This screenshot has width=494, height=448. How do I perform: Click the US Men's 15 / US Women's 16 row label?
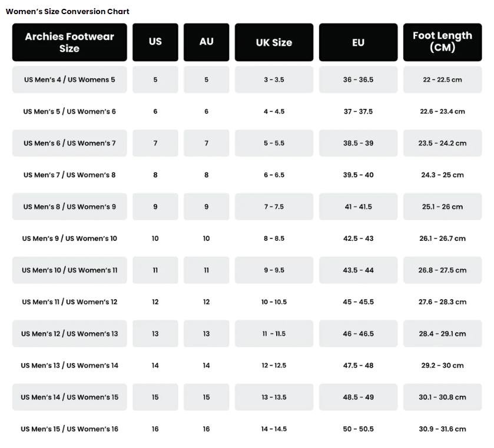click(69, 429)
